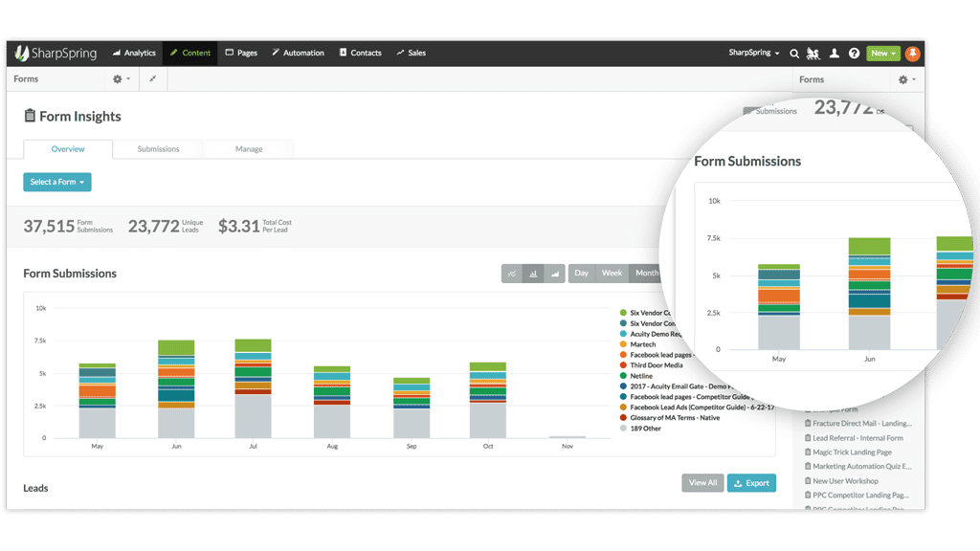This screenshot has width=980, height=551.
Task: Click the search magnifier icon
Action: coord(794,54)
